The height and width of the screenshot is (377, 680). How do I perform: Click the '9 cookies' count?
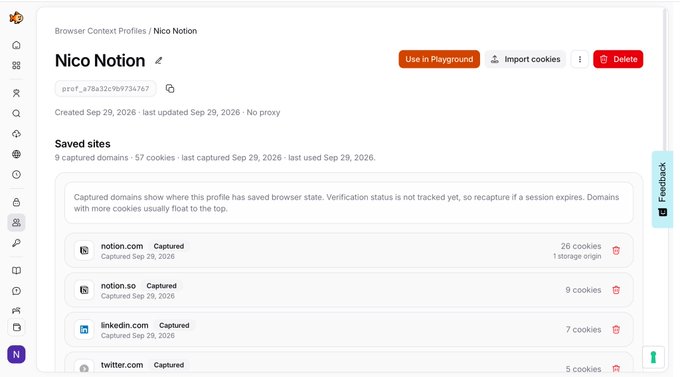coord(583,290)
